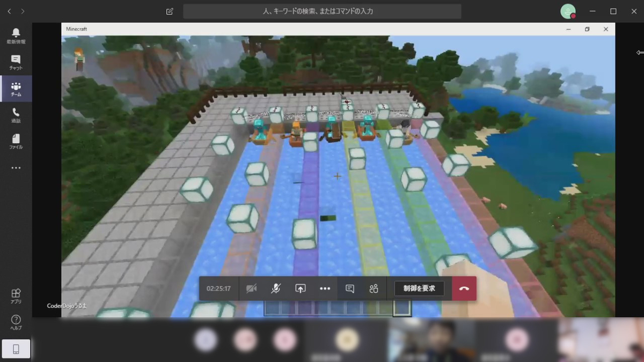This screenshot has width=644, height=362.
Task: Show the participants panel
Action: point(374,289)
